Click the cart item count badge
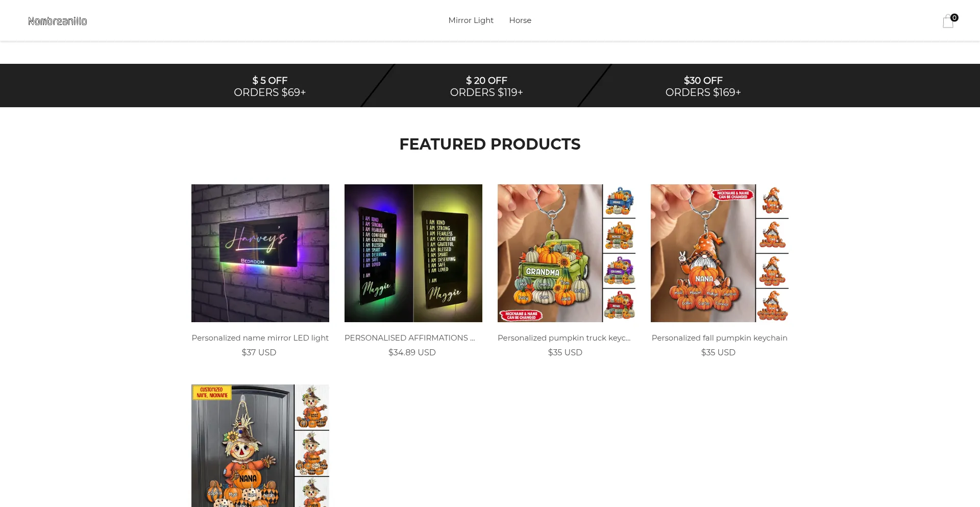The height and width of the screenshot is (507, 980). (954, 17)
